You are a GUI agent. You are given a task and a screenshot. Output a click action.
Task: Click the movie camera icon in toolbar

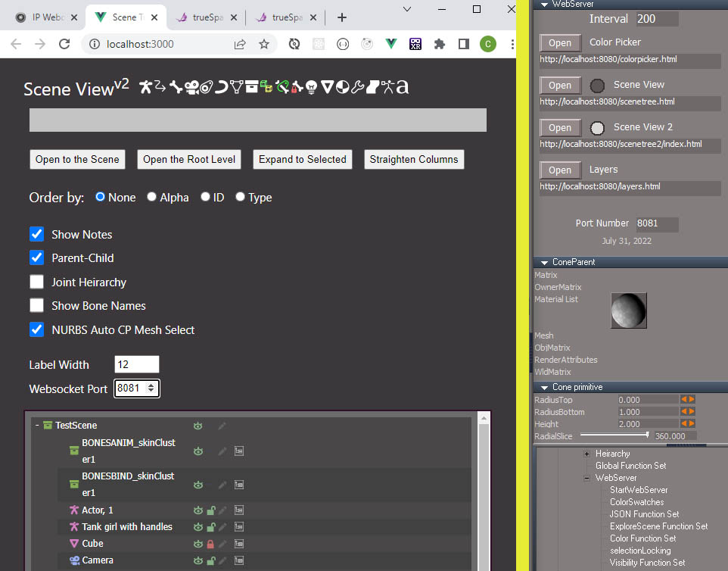click(x=191, y=87)
